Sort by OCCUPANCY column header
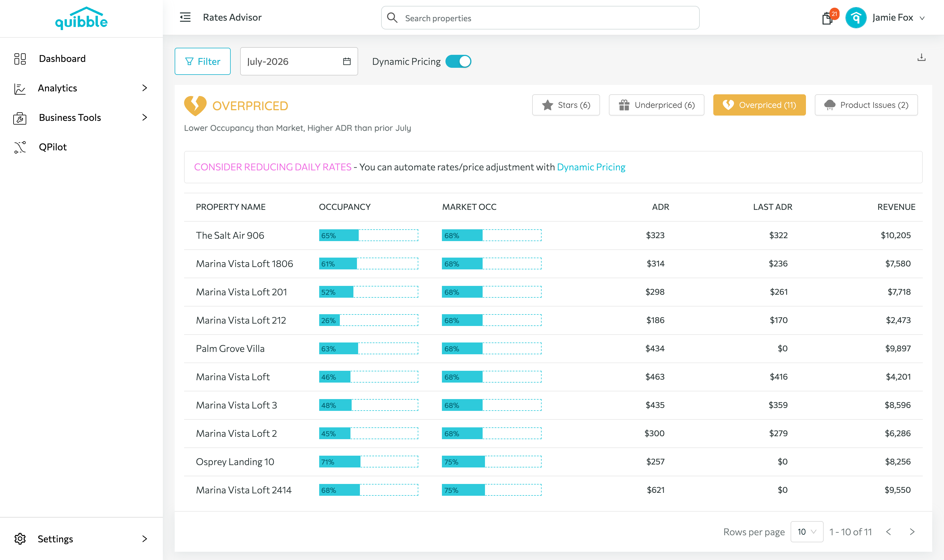Image resolution: width=944 pixels, height=560 pixels. click(345, 207)
